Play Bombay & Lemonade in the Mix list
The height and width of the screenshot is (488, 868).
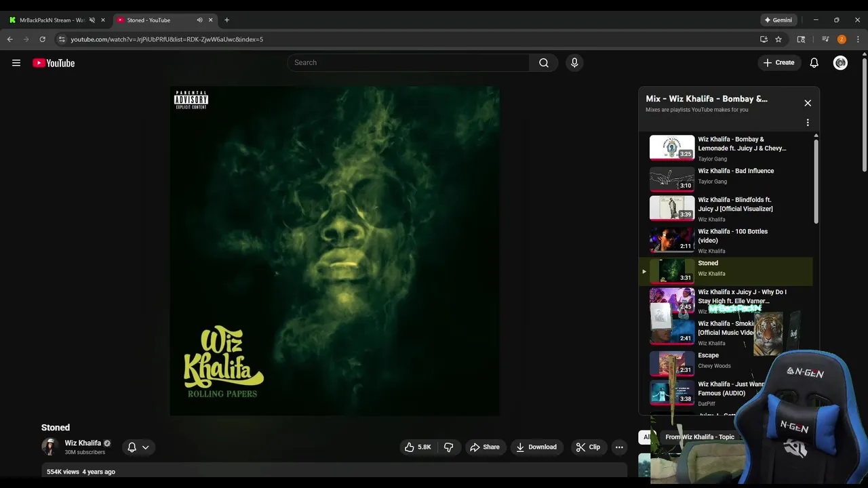(x=726, y=148)
